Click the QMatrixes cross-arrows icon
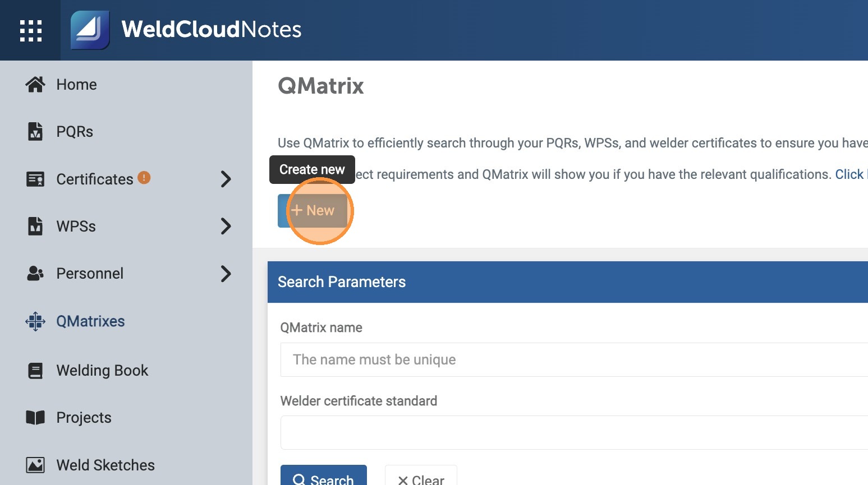 35,321
